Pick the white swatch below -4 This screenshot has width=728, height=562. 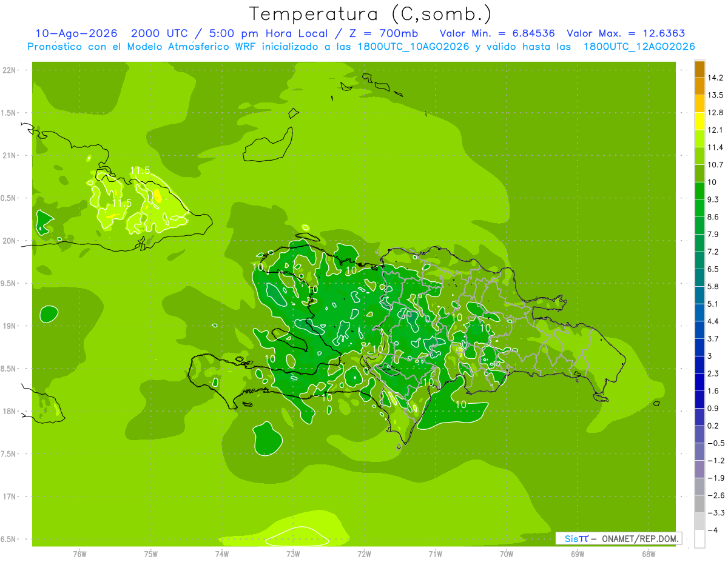click(699, 539)
